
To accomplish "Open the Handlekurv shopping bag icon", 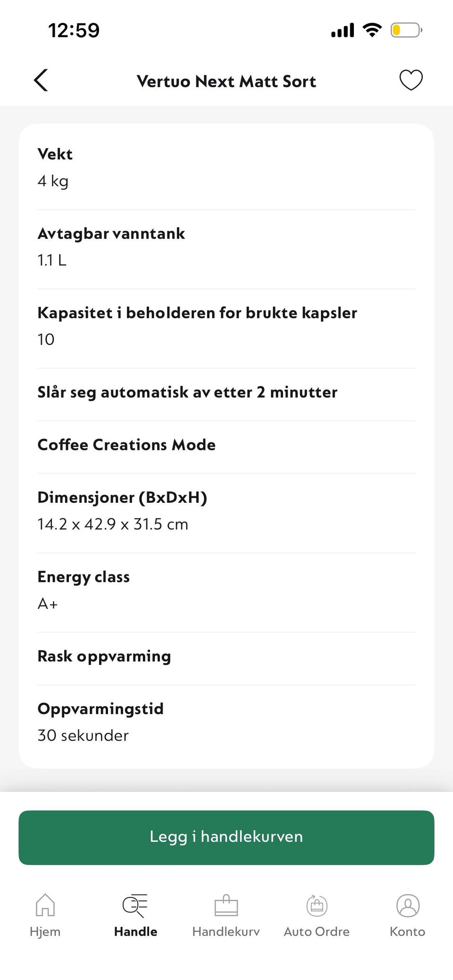I will 226,905.
